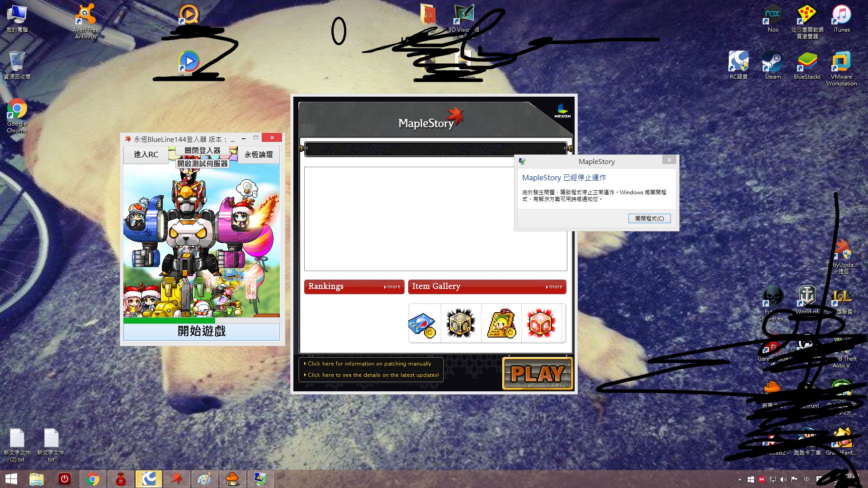Click 關閉程式(C) in the error dialog
The width and height of the screenshot is (868, 488).
pyautogui.click(x=649, y=219)
